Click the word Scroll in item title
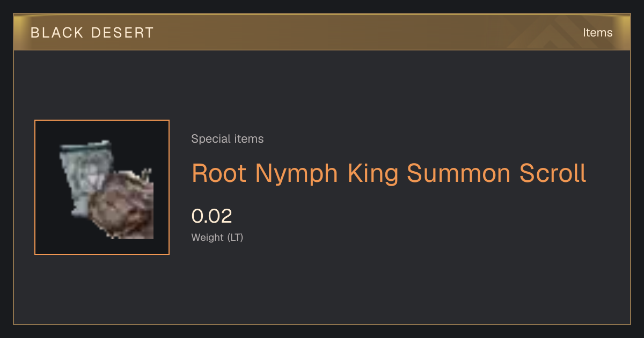The width and height of the screenshot is (644, 338). [x=553, y=173]
